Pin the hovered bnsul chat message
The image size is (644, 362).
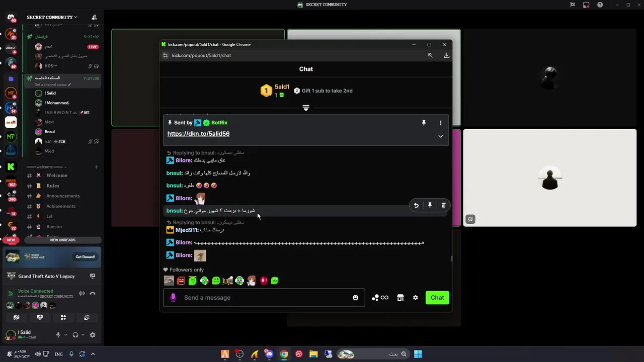(x=430, y=205)
